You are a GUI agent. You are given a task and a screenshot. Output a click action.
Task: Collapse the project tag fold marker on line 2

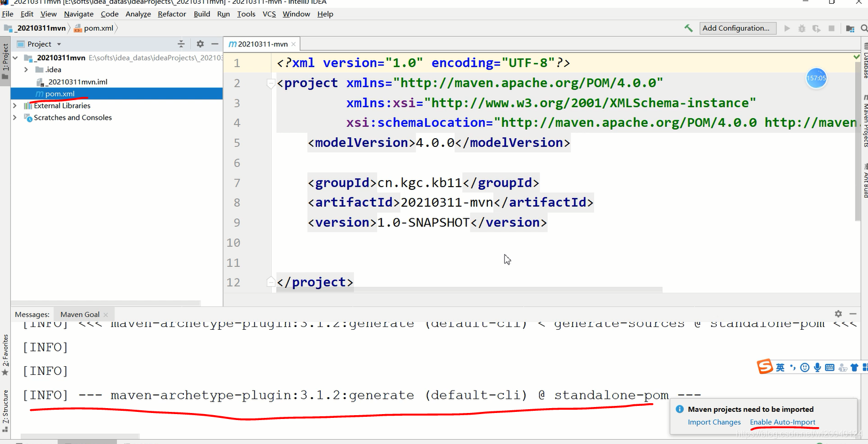pos(270,83)
